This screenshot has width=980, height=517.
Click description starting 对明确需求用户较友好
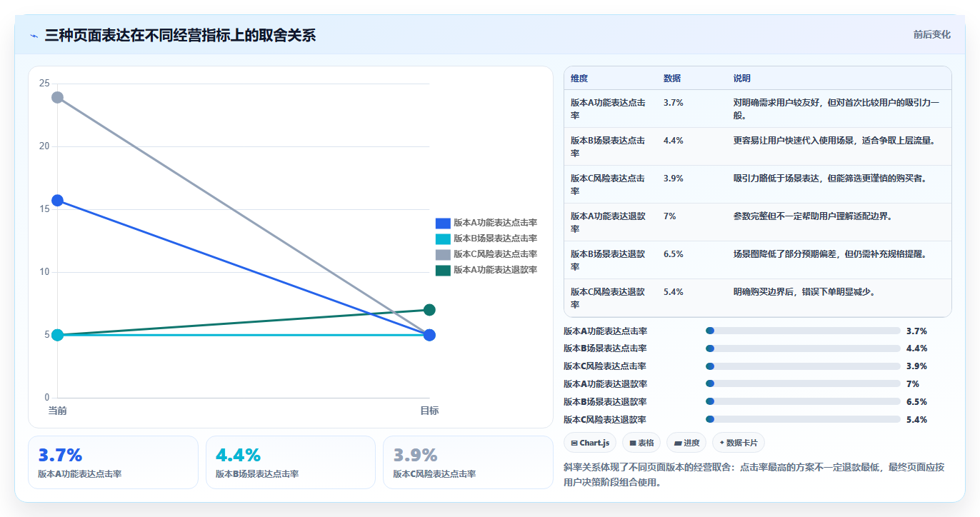pos(836,109)
